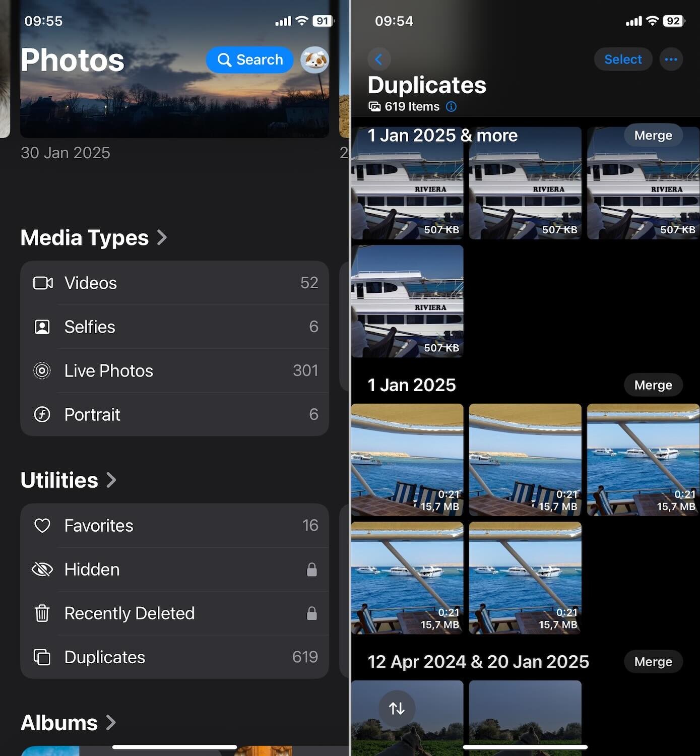
Task: Click the Live Photos concentric circles icon
Action: tap(42, 370)
